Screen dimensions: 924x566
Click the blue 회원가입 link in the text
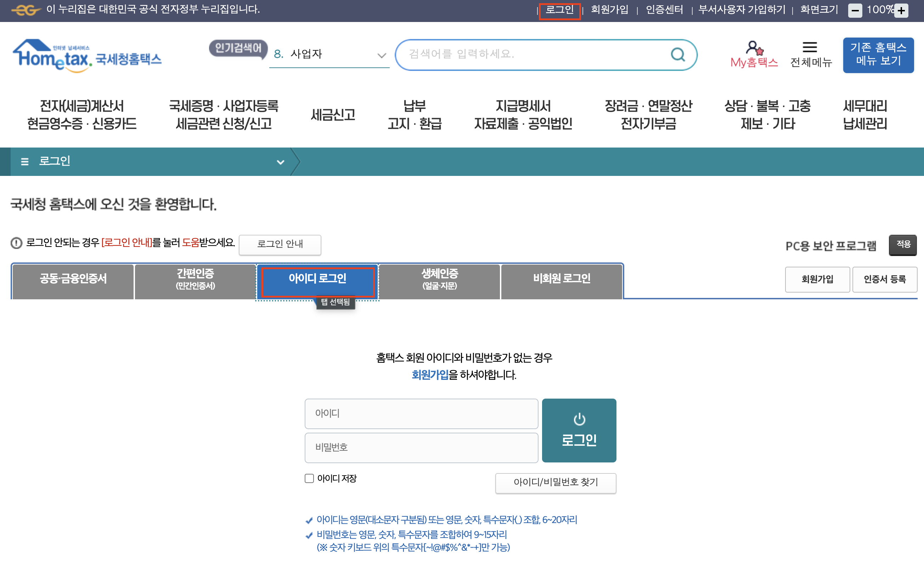[x=430, y=374]
